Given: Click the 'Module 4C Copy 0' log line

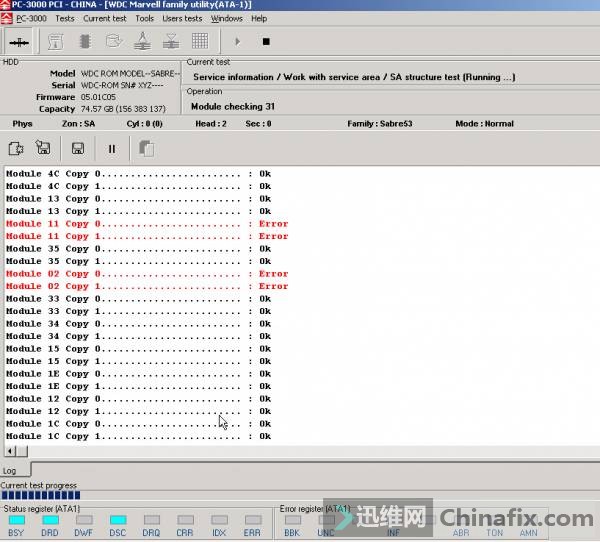Looking at the screenshot, I should click(x=139, y=174).
